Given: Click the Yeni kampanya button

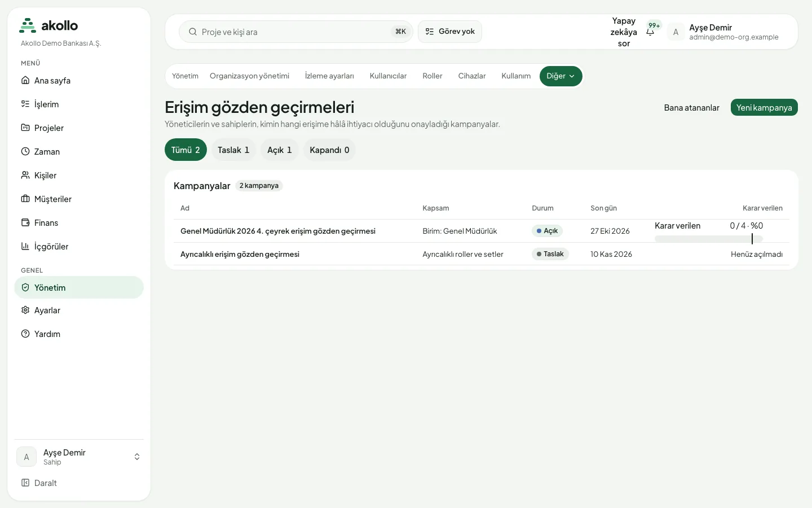Looking at the screenshot, I should click(x=764, y=107).
